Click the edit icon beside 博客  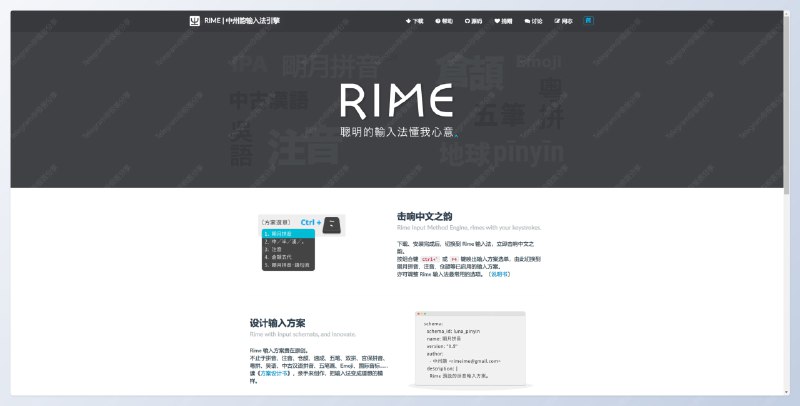tap(557, 20)
